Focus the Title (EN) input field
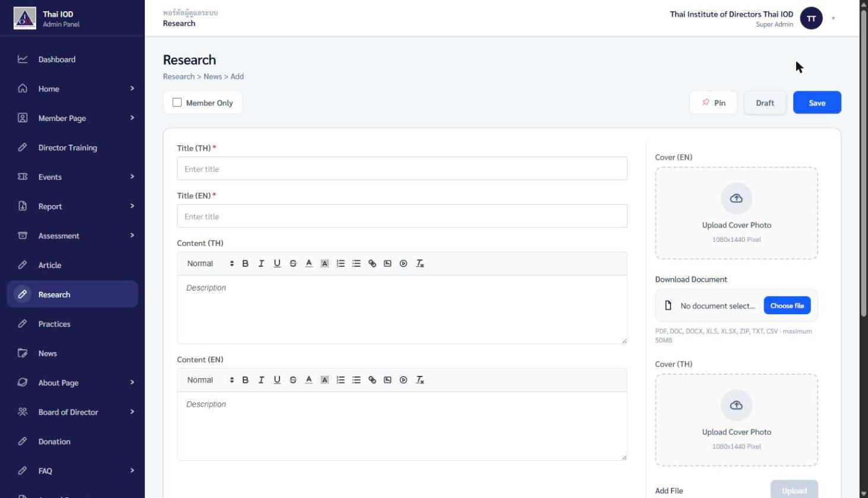 click(402, 216)
